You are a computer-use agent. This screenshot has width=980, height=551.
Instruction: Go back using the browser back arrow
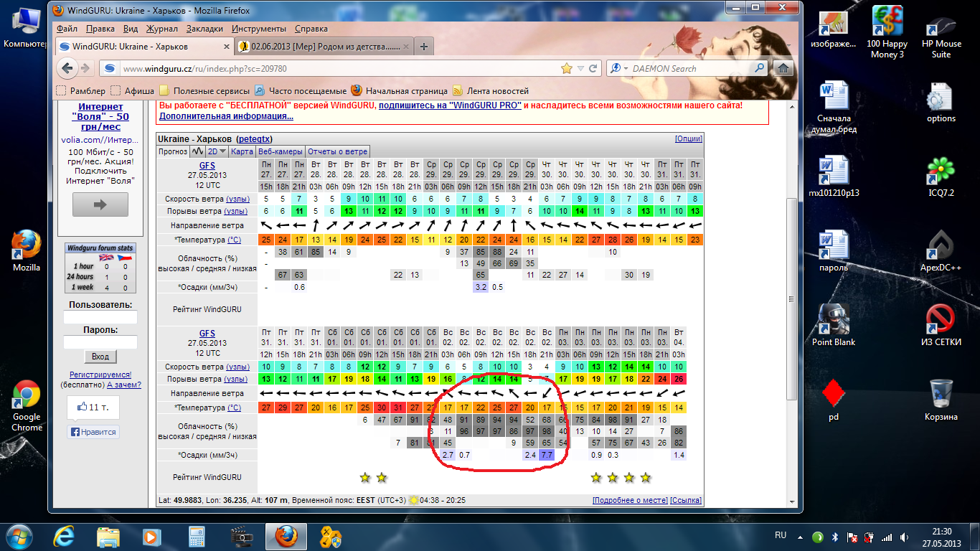(68, 68)
